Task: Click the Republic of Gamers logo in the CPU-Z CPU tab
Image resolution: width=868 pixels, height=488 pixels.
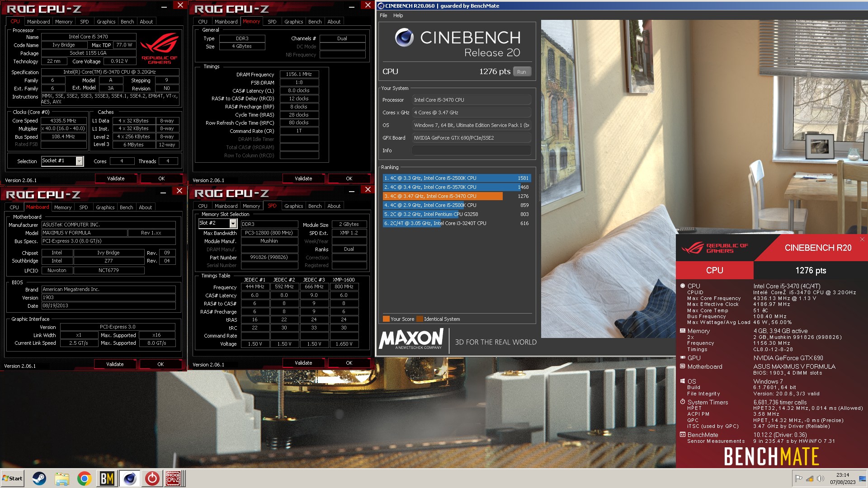Action: 159,48
